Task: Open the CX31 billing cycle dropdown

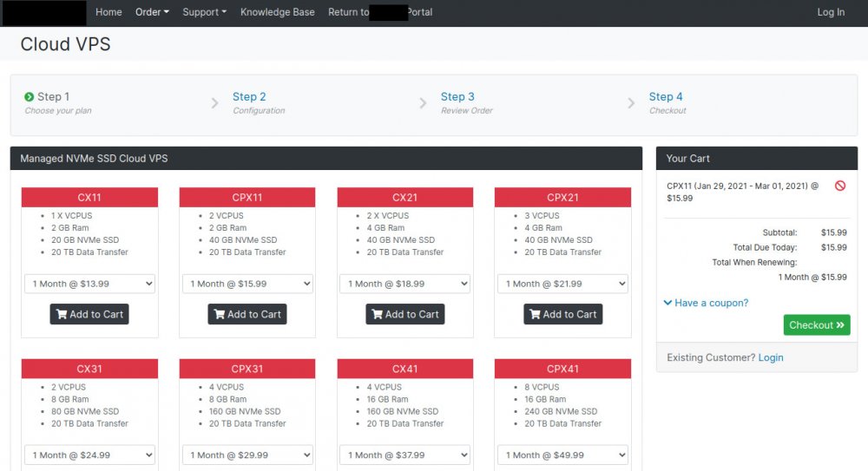Action: [89, 455]
